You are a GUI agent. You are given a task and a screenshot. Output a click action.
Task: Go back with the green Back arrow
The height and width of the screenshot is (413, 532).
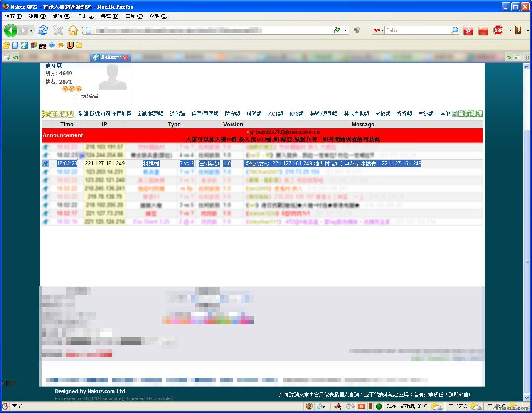10,30
